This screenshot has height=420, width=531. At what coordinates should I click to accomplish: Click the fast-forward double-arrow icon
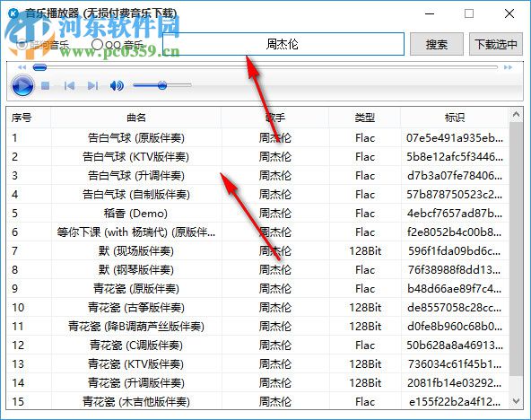coord(508,67)
